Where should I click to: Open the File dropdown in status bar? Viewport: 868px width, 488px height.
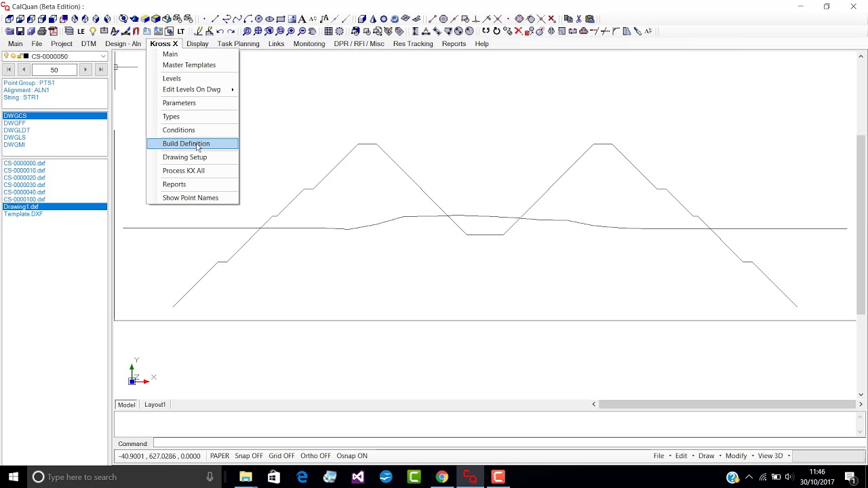click(x=661, y=456)
